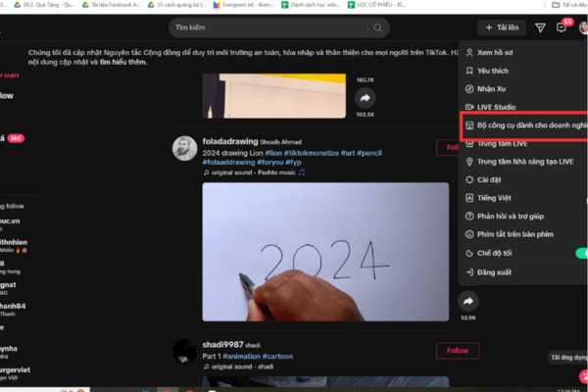588x392 pixels.
Task: Open Bộ công cụ dành cho doanh nghiệp
Action: pyautogui.click(x=524, y=125)
